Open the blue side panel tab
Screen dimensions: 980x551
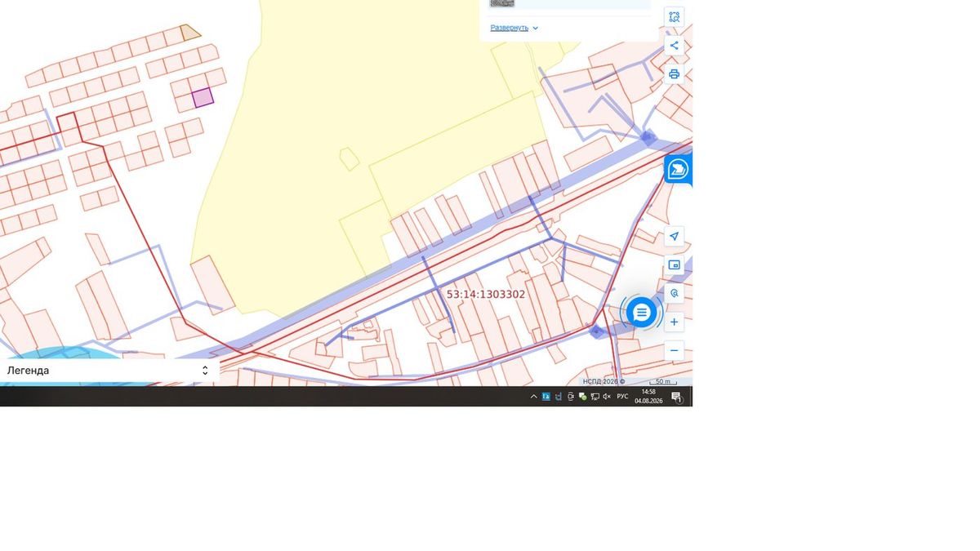click(x=678, y=169)
